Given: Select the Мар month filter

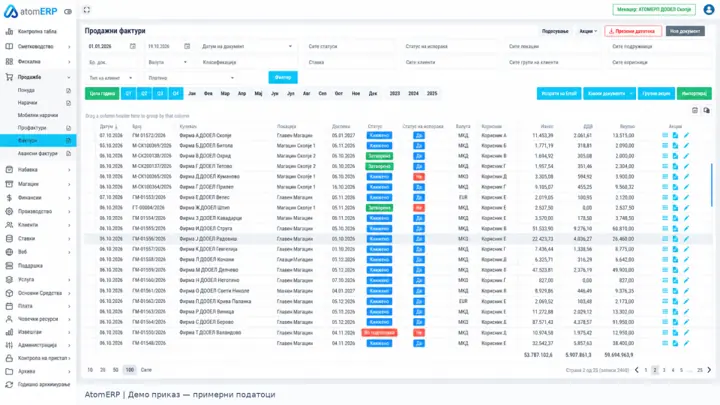Looking at the screenshot, I should [225, 94].
